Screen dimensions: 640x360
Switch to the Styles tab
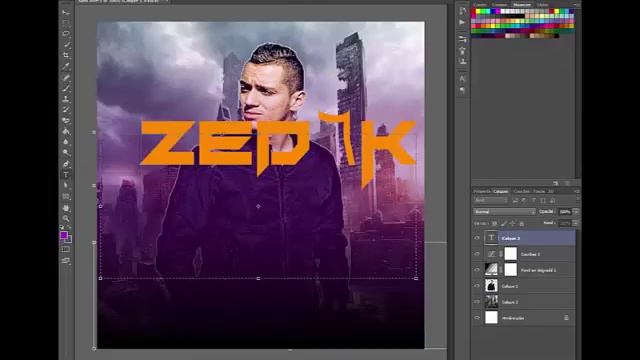click(542, 4)
